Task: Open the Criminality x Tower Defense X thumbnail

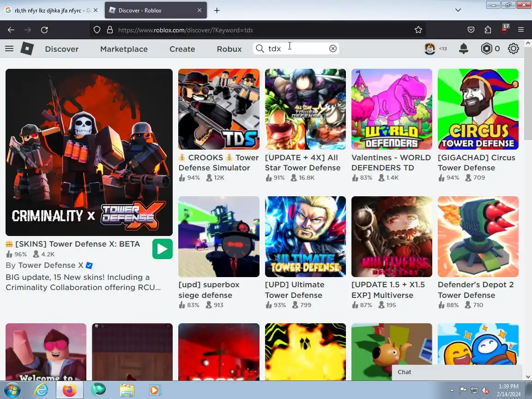Action: pyautogui.click(x=89, y=152)
